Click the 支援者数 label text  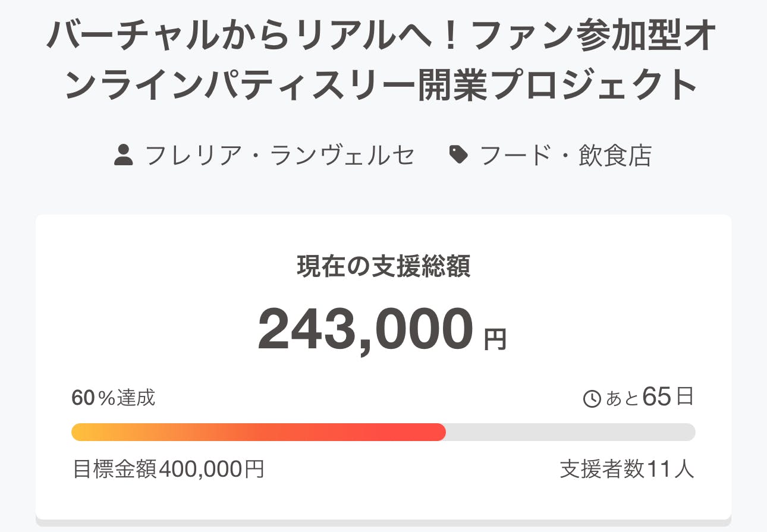coord(602,470)
